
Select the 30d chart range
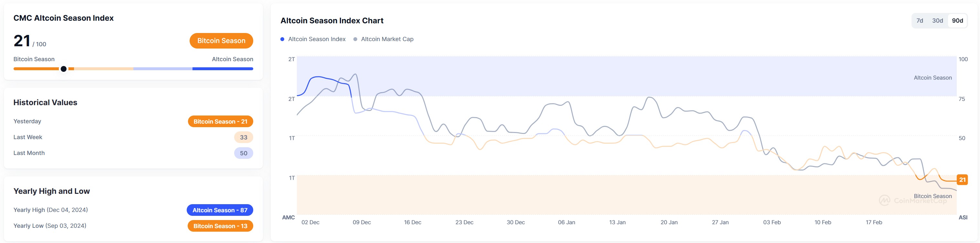point(937,21)
